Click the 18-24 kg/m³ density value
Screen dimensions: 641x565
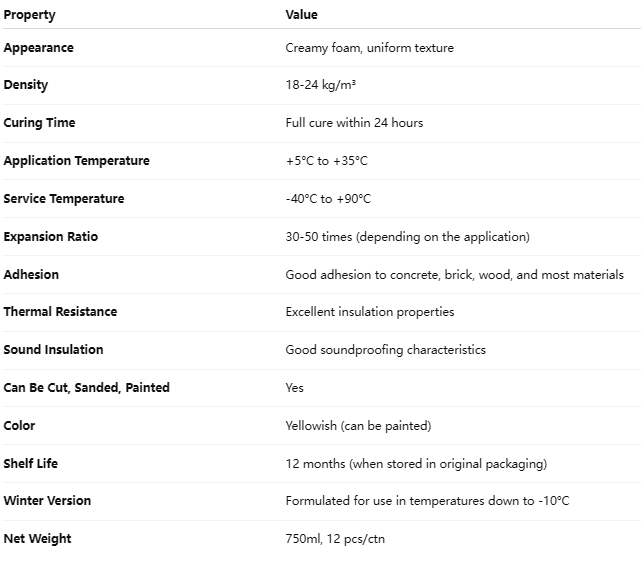pos(320,86)
